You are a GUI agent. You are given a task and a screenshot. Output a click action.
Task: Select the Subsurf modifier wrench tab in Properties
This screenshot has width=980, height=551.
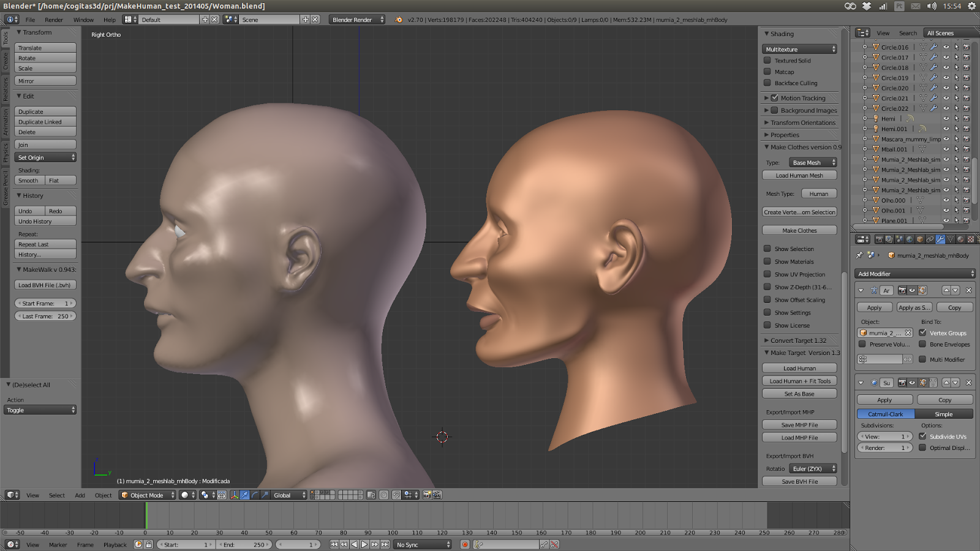[940, 239]
